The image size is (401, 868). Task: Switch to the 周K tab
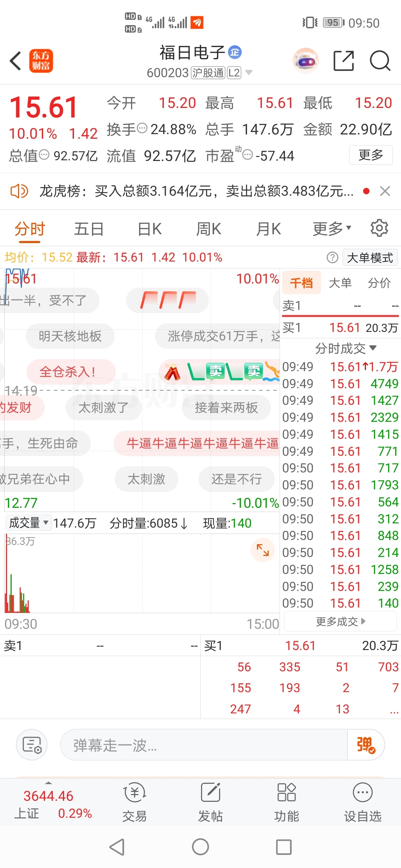click(x=209, y=229)
